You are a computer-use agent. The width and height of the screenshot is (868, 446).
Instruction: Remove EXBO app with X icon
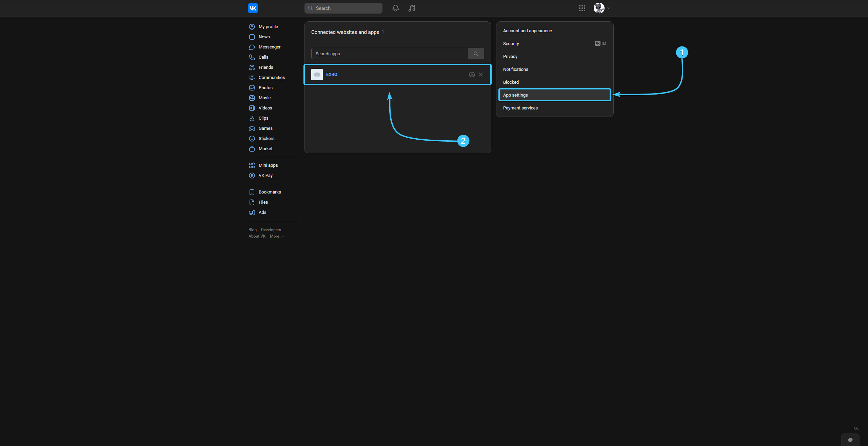pos(481,75)
